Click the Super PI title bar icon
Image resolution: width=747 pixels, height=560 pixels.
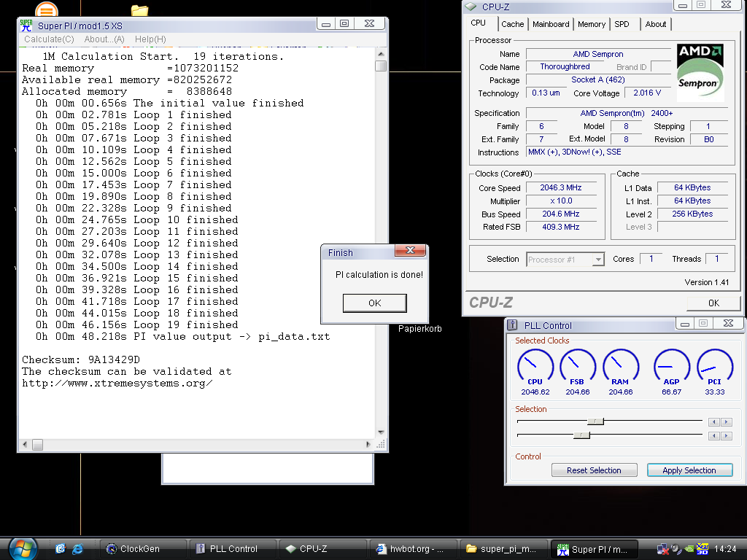(26, 26)
